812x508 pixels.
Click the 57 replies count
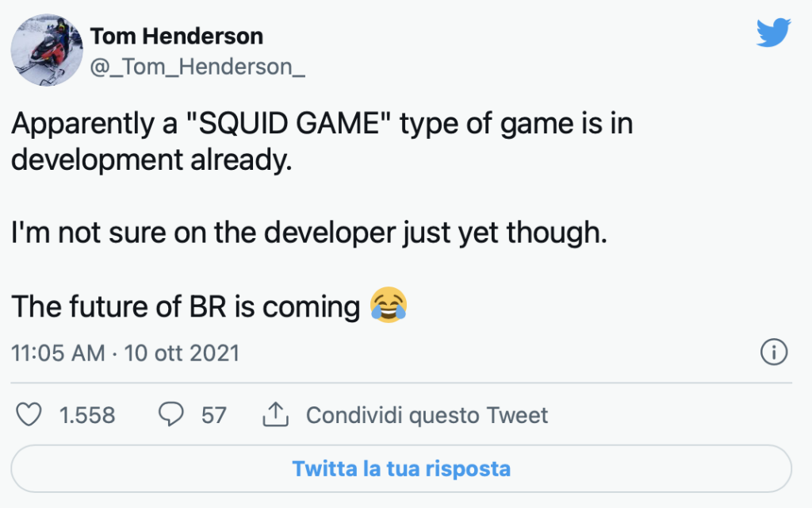[213, 414]
